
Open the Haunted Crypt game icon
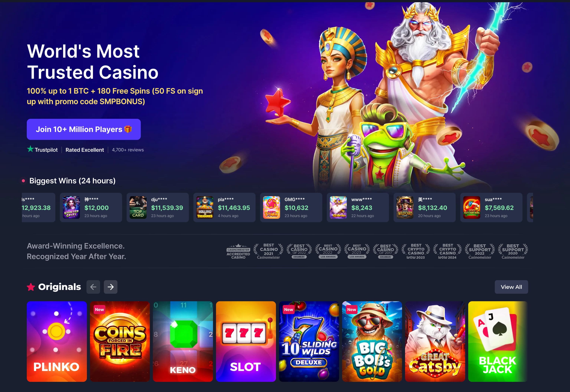tap(71, 207)
